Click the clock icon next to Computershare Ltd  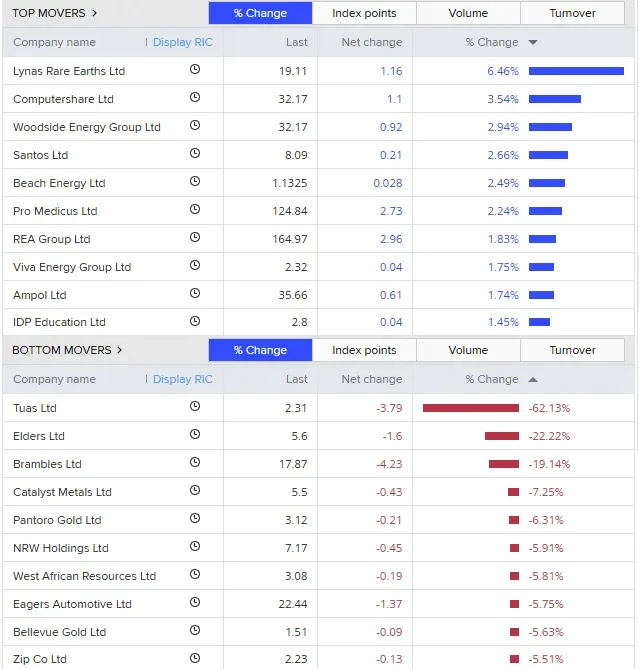point(195,97)
